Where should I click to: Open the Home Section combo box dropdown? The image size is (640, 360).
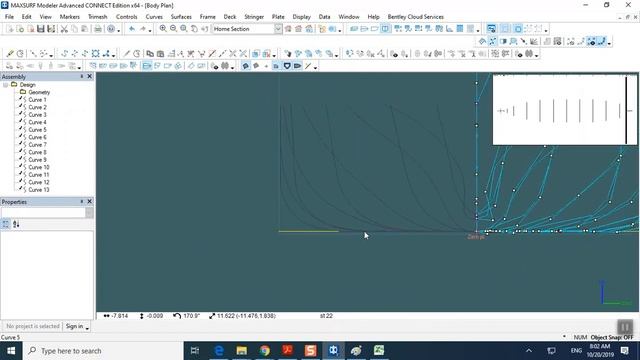[278, 29]
